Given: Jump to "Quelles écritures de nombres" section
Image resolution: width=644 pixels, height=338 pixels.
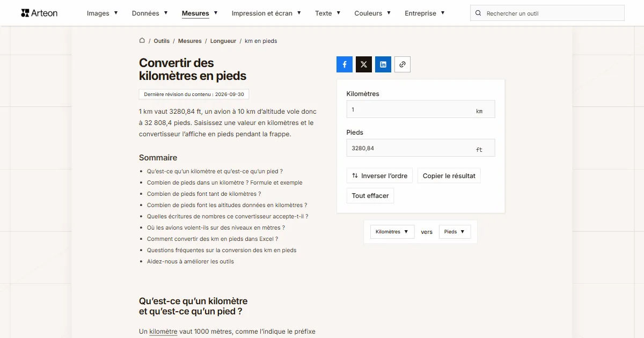Looking at the screenshot, I should [x=228, y=216].
